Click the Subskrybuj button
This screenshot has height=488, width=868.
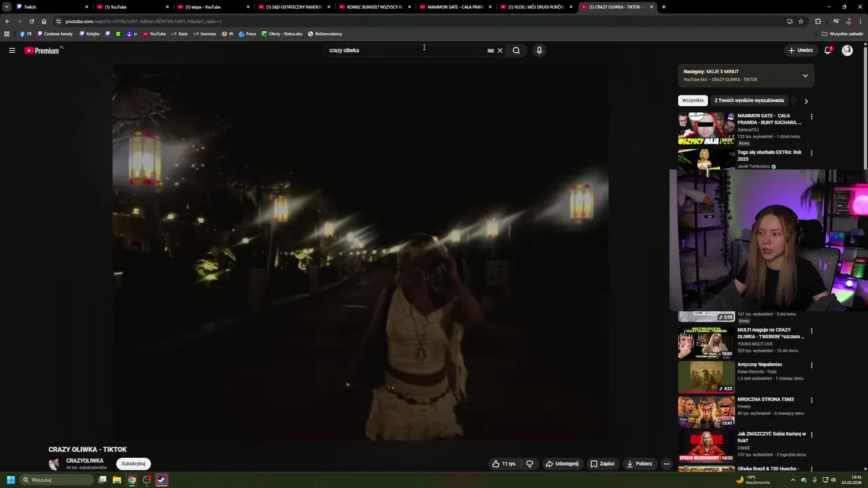(x=134, y=464)
